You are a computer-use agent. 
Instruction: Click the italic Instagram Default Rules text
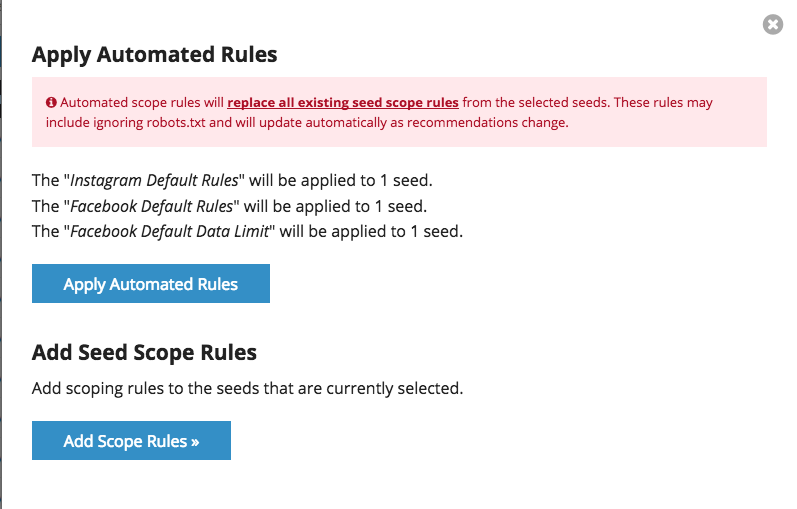point(152,181)
